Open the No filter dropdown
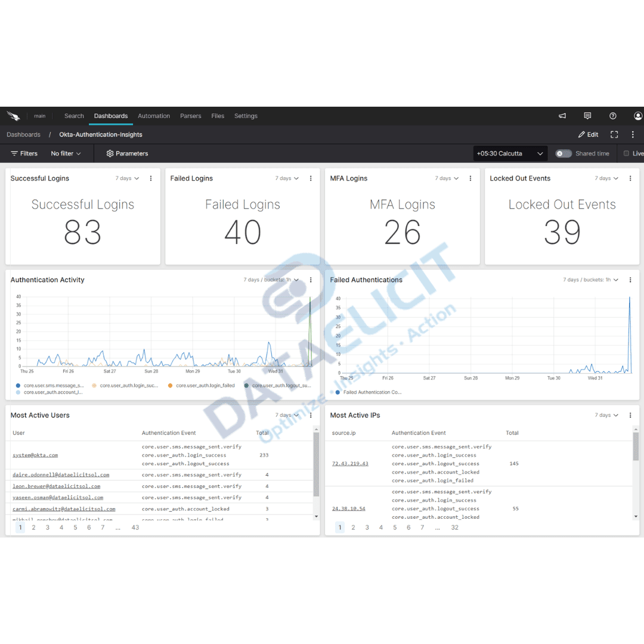This screenshot has height=644, width=644. [66, 153]
